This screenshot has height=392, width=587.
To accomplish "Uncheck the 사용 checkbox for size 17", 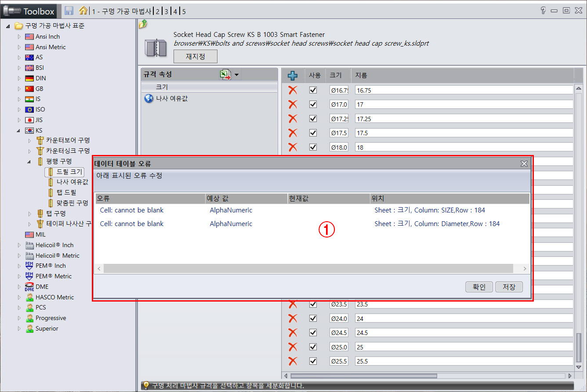I will point(313,104).
